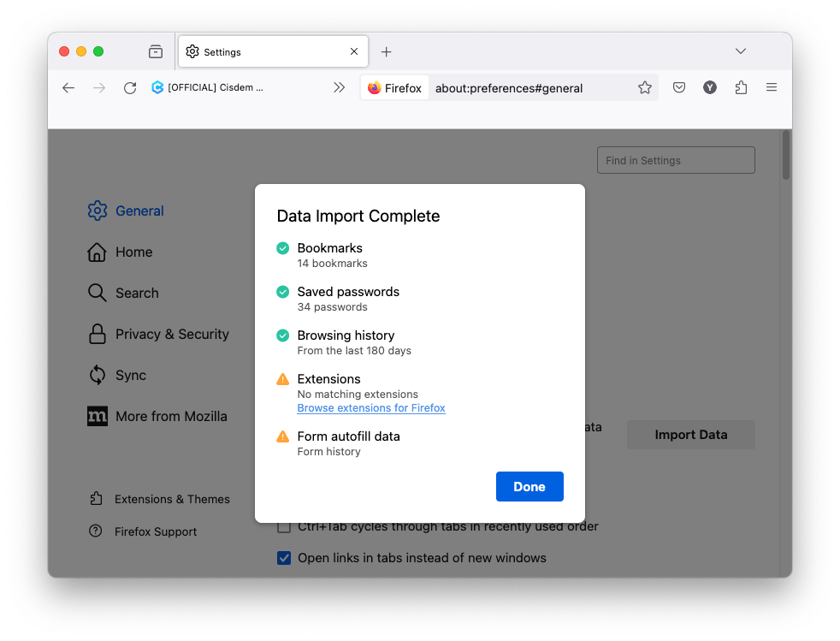Screen dimensions: 840x641
Task: Click the Back navigation arrow
Action: (68, 87)
